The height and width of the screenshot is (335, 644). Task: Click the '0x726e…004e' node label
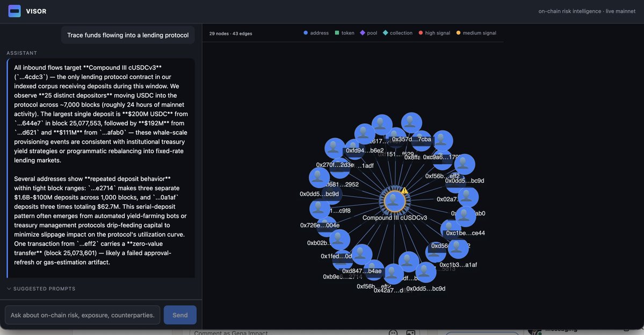coord(320,225)
